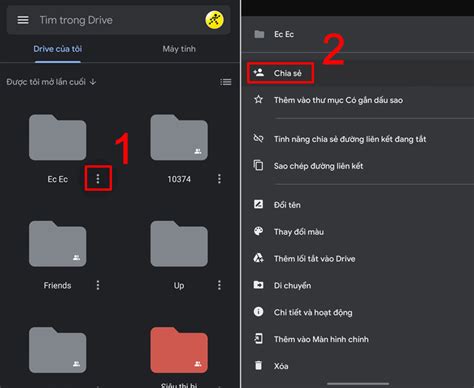
Task: Open the hamburger navigation menu
Action: point(23,20)
